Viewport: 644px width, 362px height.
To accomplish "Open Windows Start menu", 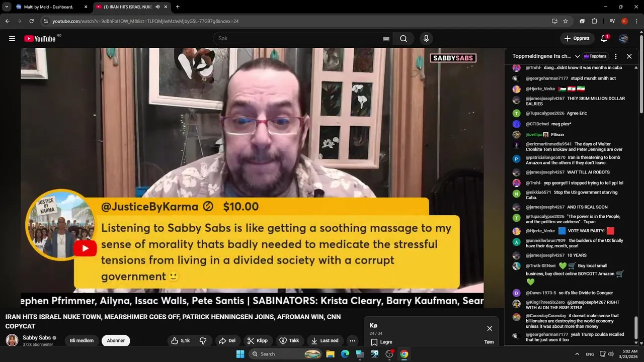I will click(240, 354).
